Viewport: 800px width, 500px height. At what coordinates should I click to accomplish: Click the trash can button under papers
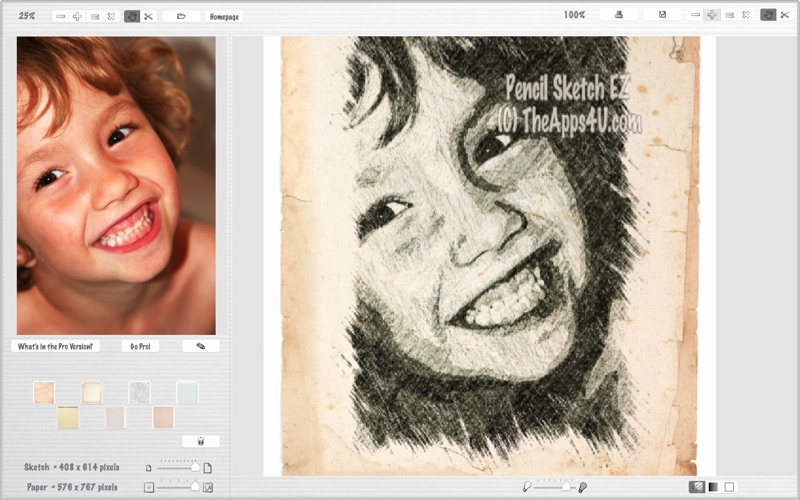click(201, 441)
